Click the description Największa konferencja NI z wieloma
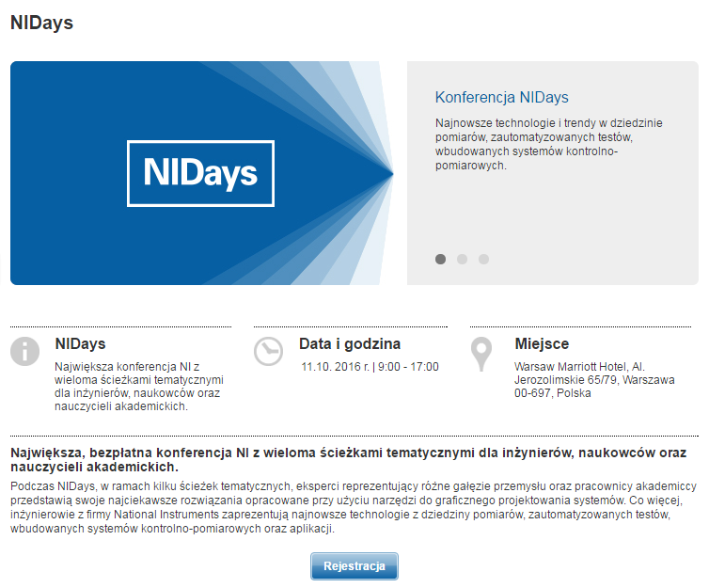The height and width of the screenshot is (588, 709). click(x=139, y=387)
